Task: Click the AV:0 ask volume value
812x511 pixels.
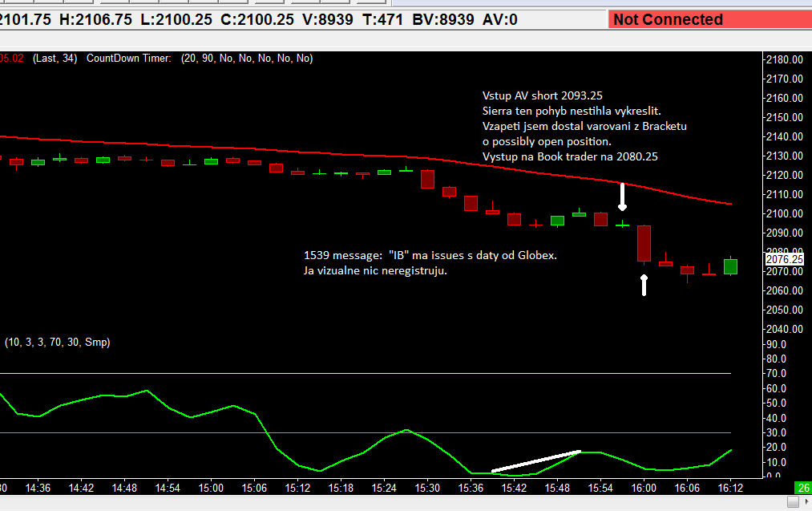Action: (x=499, y=20)
